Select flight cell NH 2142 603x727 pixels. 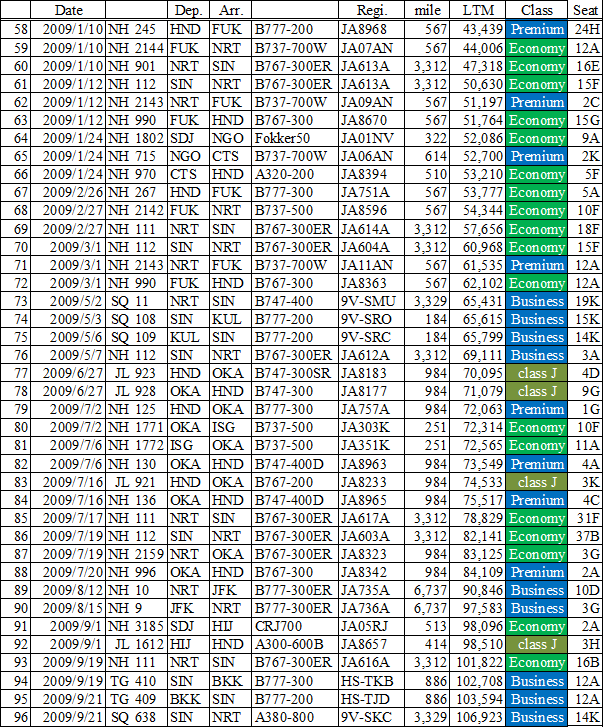[x=136, y=210]
